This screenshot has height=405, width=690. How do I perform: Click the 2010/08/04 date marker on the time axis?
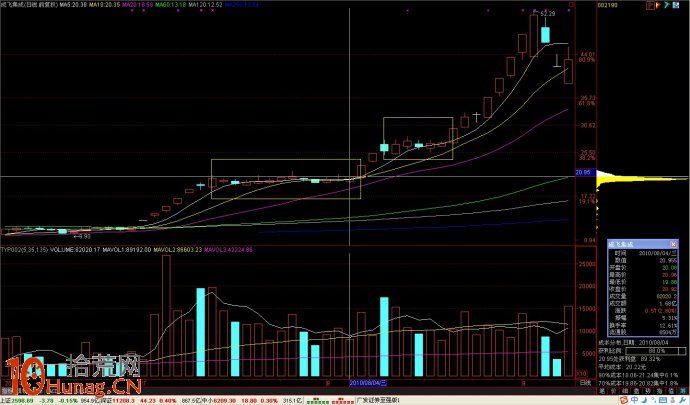(x=368, y=383)
